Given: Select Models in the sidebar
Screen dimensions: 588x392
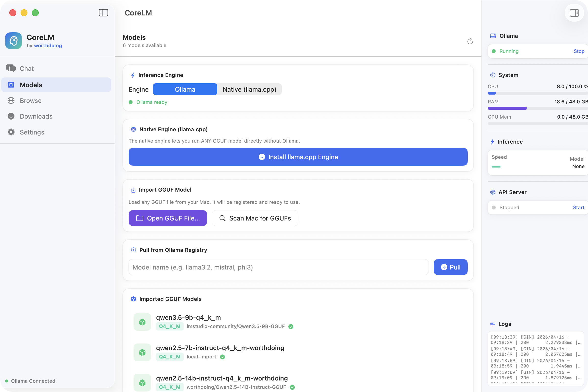Looking at the screenshot, I should 31,85.
